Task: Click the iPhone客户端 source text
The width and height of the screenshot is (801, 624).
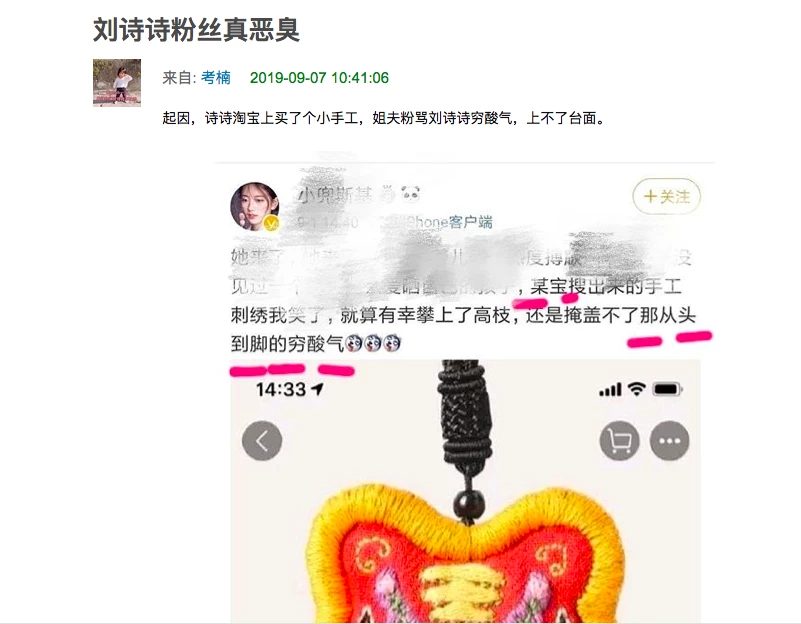Action: [449, 222]
